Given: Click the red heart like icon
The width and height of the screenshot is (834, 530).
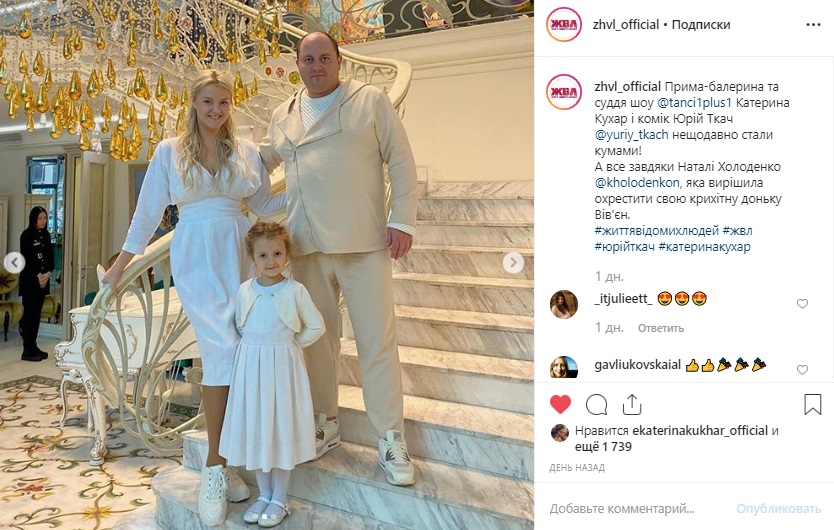Looking at the screenshot, I should coord(560,405).
